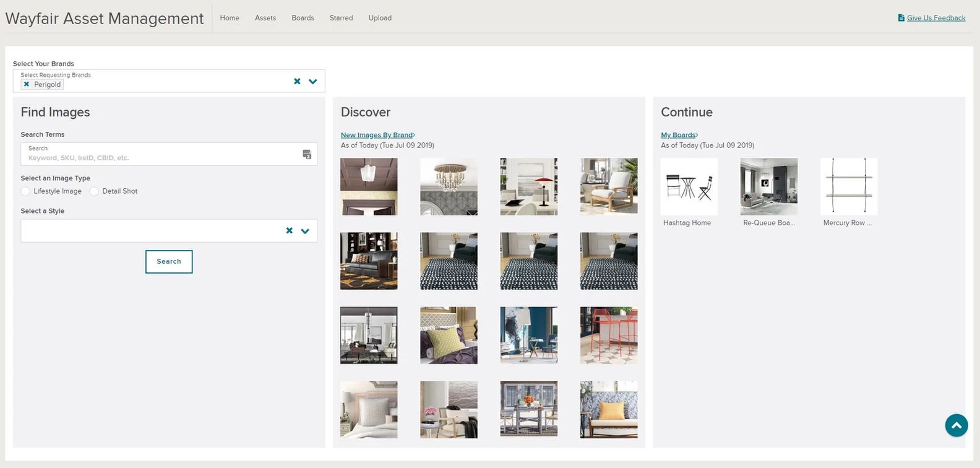Open the bulk search icon in search field
Viewport: 980px width, 468px height.
[x=307, y=154]
